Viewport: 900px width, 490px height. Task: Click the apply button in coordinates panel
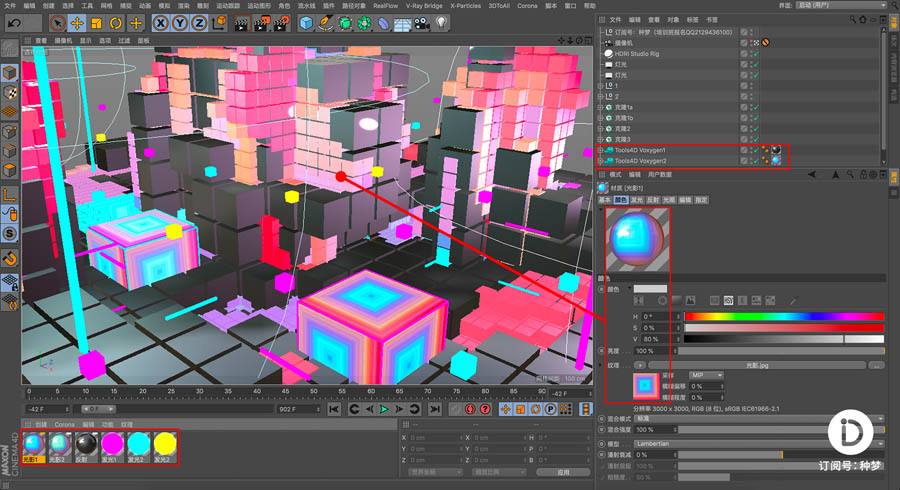[563, 472]
